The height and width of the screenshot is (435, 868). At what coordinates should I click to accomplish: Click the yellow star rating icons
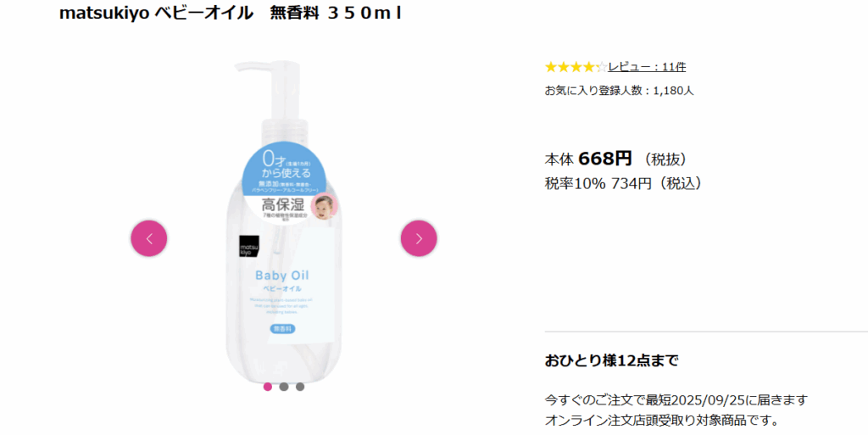[570, 67]
